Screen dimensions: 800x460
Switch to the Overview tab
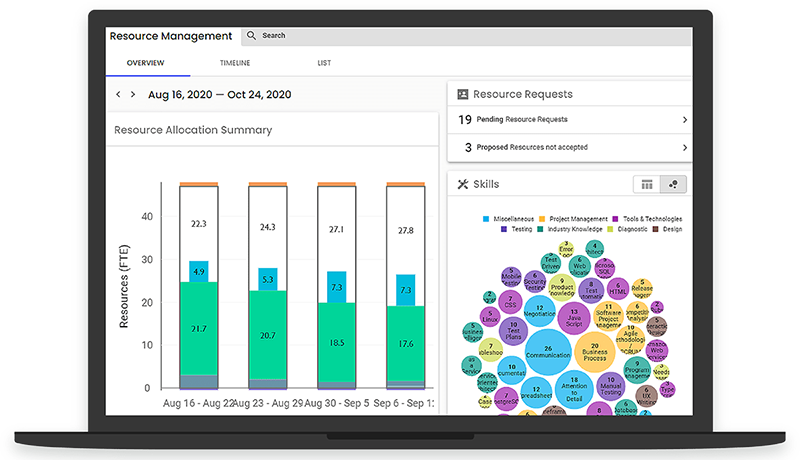tap(145, 63)
